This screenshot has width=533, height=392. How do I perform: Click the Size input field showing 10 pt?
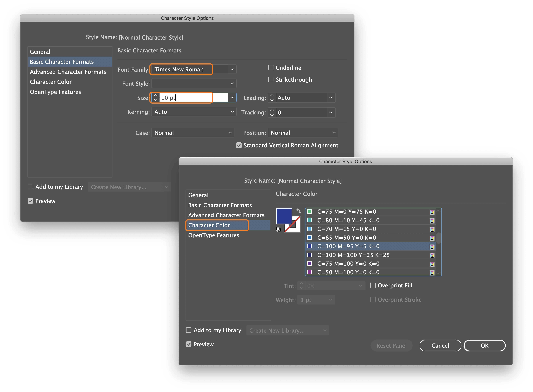coord(194,98)
